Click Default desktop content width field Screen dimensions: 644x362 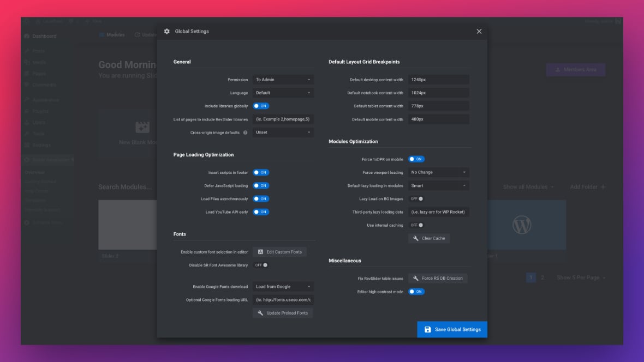tap(438, 80)
